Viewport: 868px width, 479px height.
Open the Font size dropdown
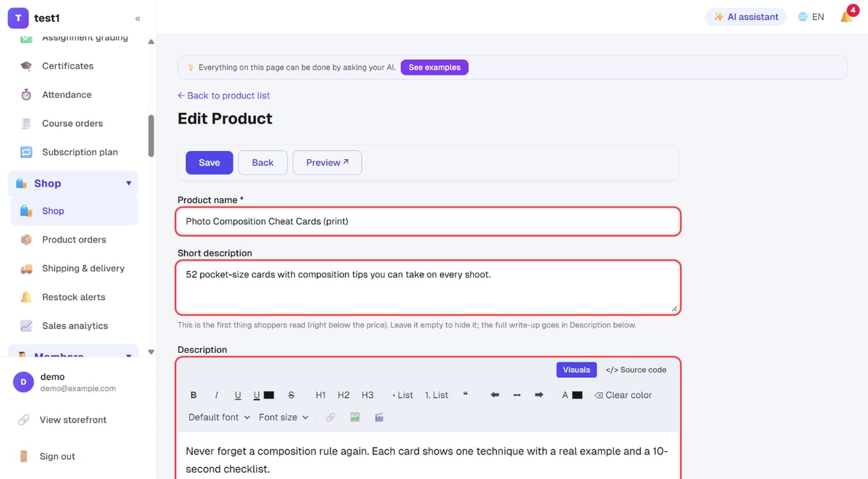[284, 417]
